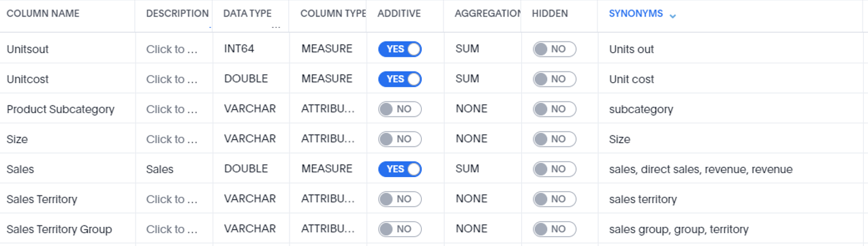
Task: Edit synonyms of Sales Territory Group
Action: 679,229
